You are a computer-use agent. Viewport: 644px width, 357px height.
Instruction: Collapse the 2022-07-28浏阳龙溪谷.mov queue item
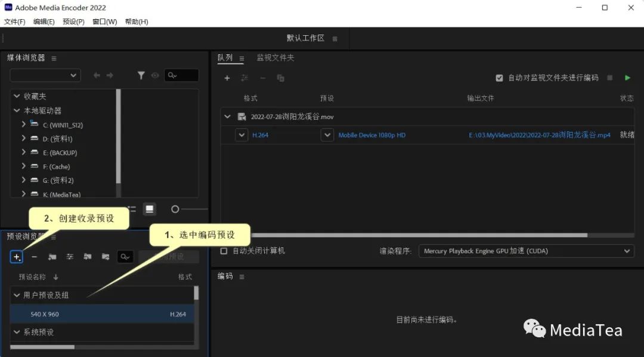227,117
